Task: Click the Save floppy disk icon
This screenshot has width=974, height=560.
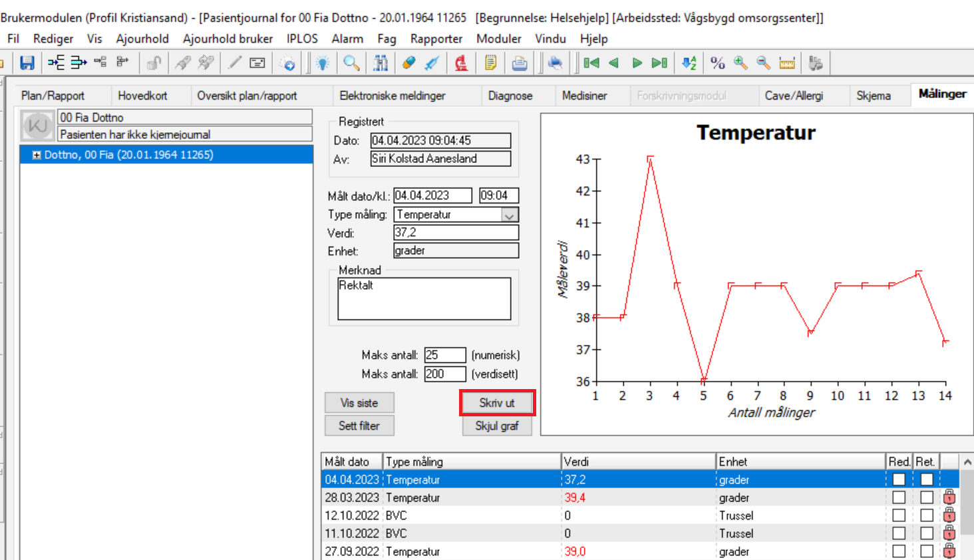Action: click(27, 63)
